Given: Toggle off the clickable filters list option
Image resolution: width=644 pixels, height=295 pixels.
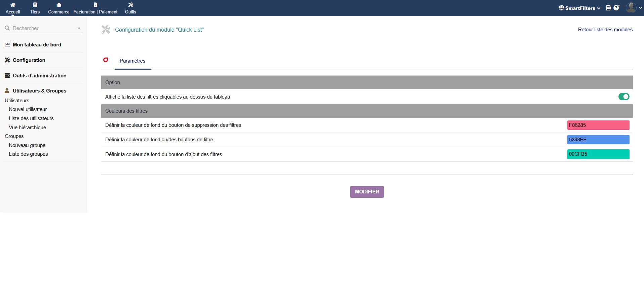Looking at the screenshot, I should click(624, 97).
